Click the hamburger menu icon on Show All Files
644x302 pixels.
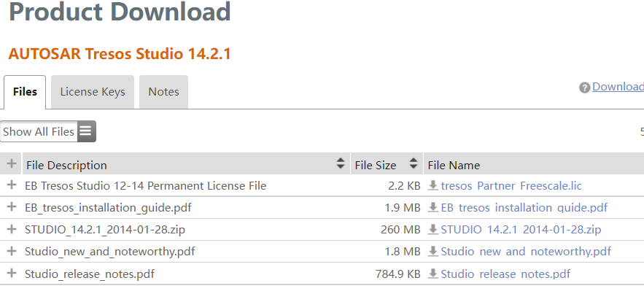[x=86, y=131]
